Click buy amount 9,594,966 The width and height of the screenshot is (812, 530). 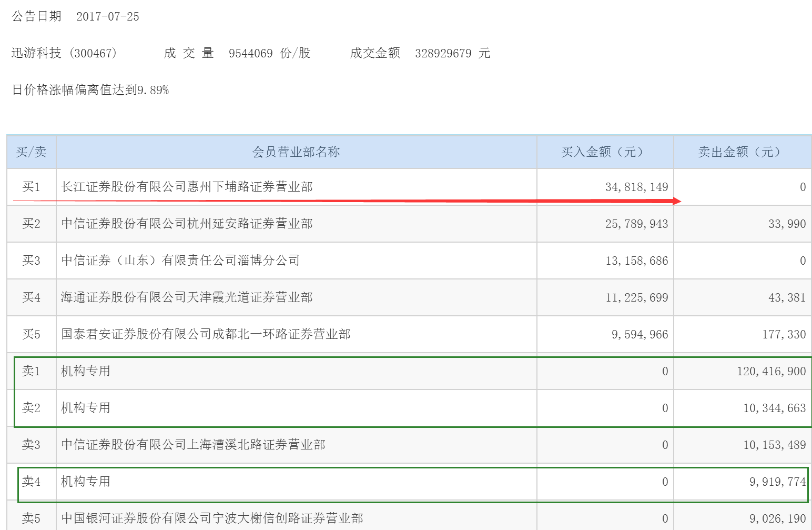[640, 334]
